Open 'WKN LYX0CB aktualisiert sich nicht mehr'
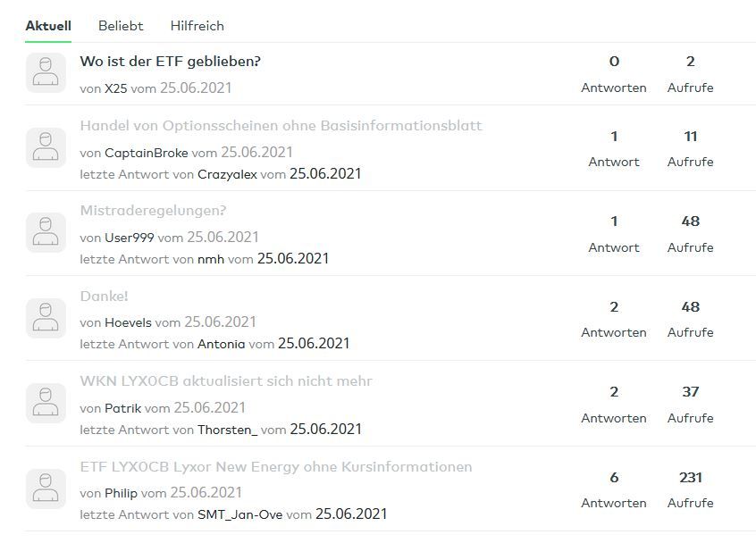Screen dimensions: 756x543 tap(226, 381)
